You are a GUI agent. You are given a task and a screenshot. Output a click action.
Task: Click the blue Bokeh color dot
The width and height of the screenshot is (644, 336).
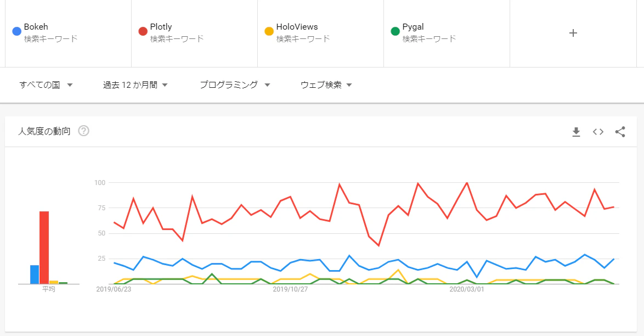pyautogui.click(x=16, y=31)
